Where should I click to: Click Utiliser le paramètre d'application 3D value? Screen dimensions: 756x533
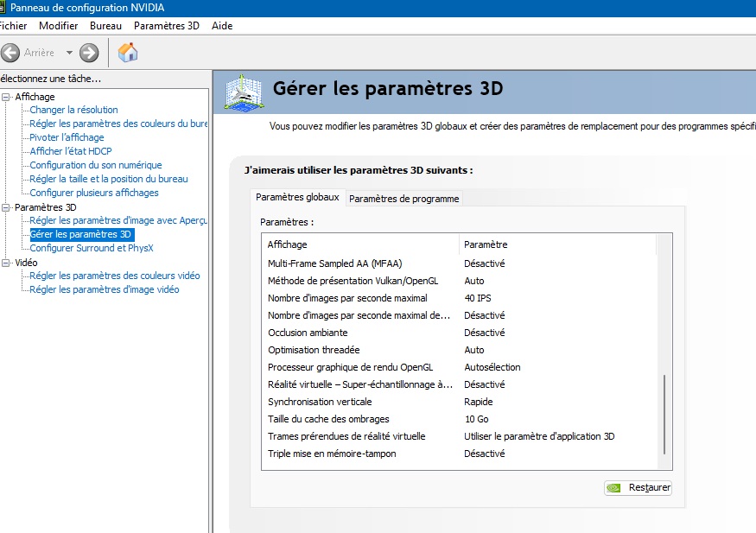click(539, 437)
